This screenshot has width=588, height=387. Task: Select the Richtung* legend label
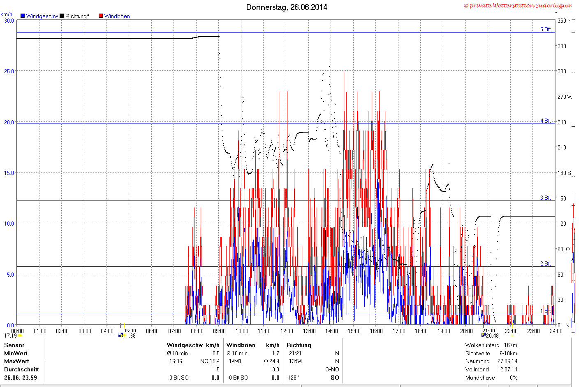tap(77, 16)
